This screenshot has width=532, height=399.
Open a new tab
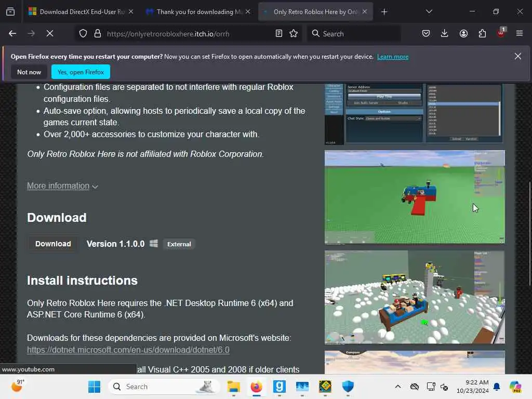pos(384,12)
